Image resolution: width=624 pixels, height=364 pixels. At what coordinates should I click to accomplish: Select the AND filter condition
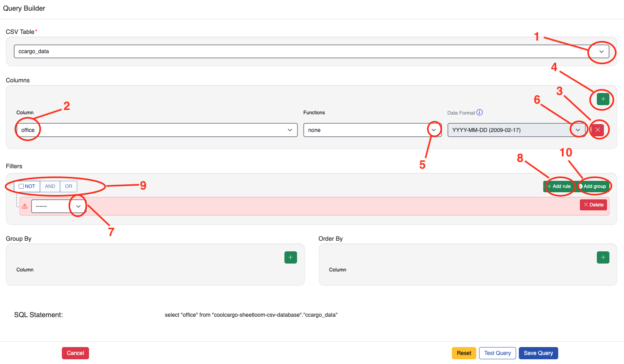(50, 186)
